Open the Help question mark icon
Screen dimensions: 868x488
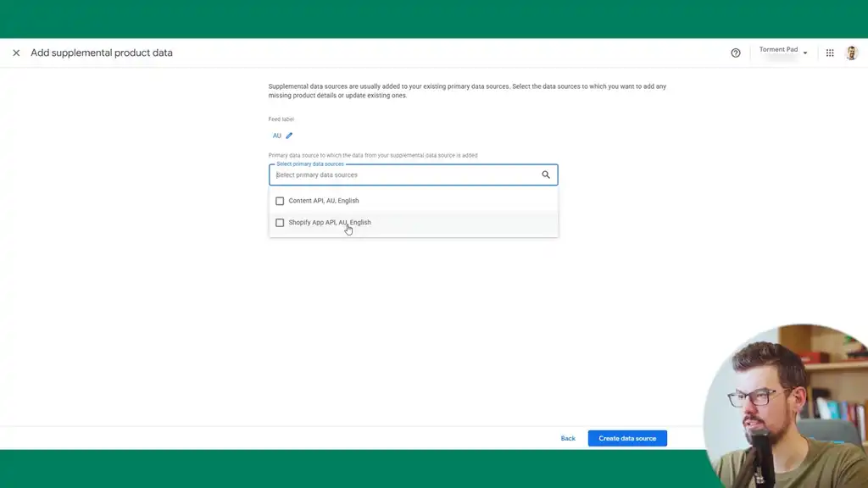click(735, 52)
